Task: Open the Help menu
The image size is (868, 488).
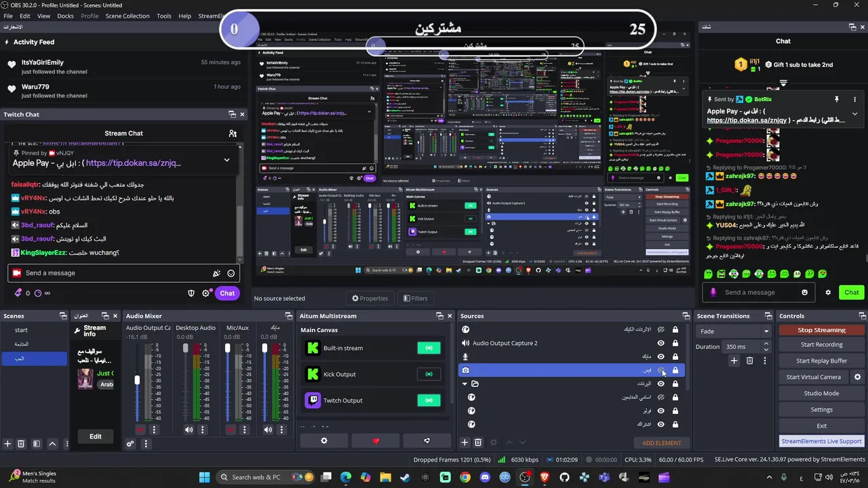Action: point(184,16)
